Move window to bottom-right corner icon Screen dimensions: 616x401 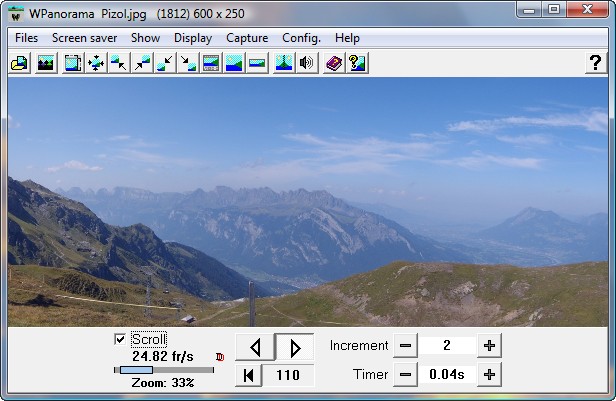[188, 63]
